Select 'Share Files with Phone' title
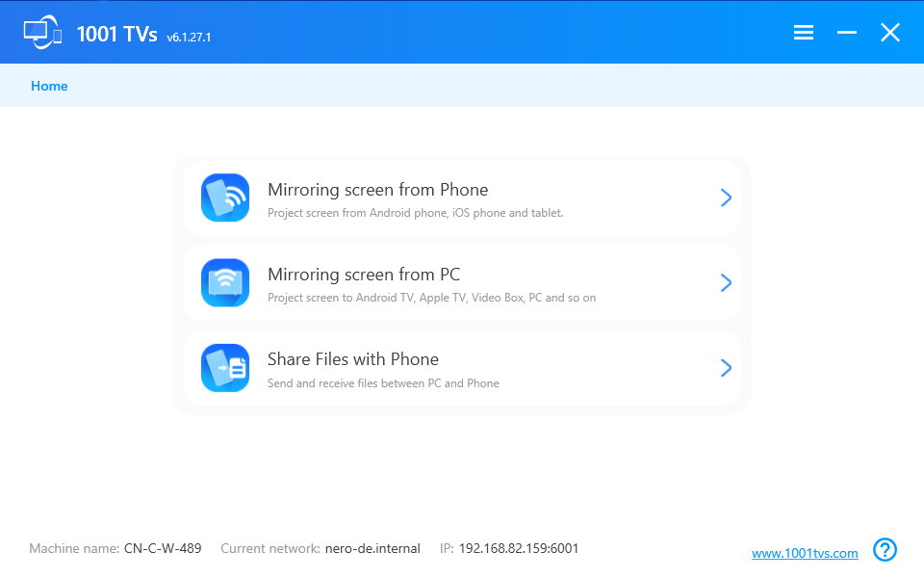This screenshot has width=924, height=578. click(353, 359)
